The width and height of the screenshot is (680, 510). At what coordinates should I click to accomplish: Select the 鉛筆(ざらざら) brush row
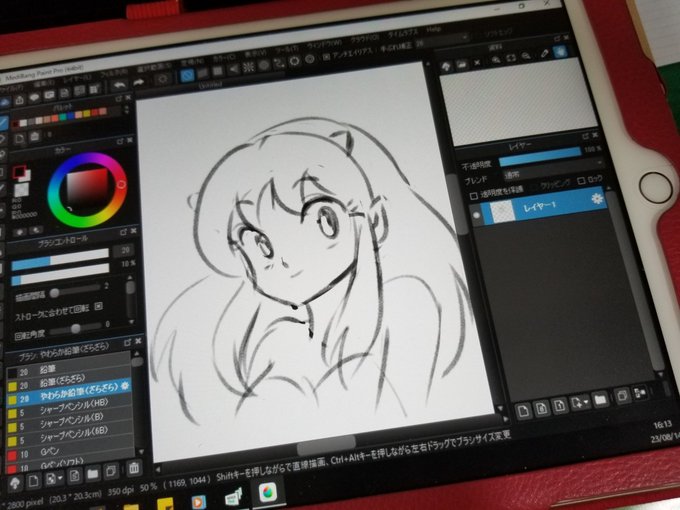tap(69, 379)
